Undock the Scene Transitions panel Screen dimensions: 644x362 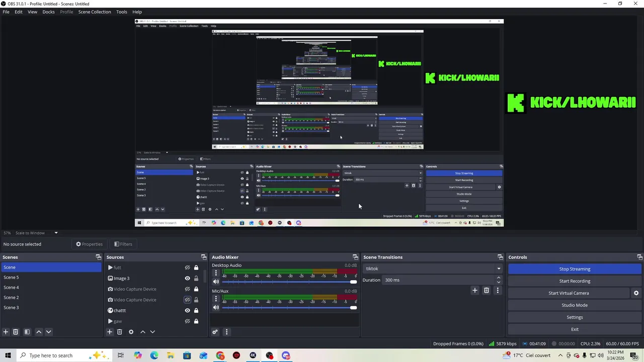click(500, 257)
